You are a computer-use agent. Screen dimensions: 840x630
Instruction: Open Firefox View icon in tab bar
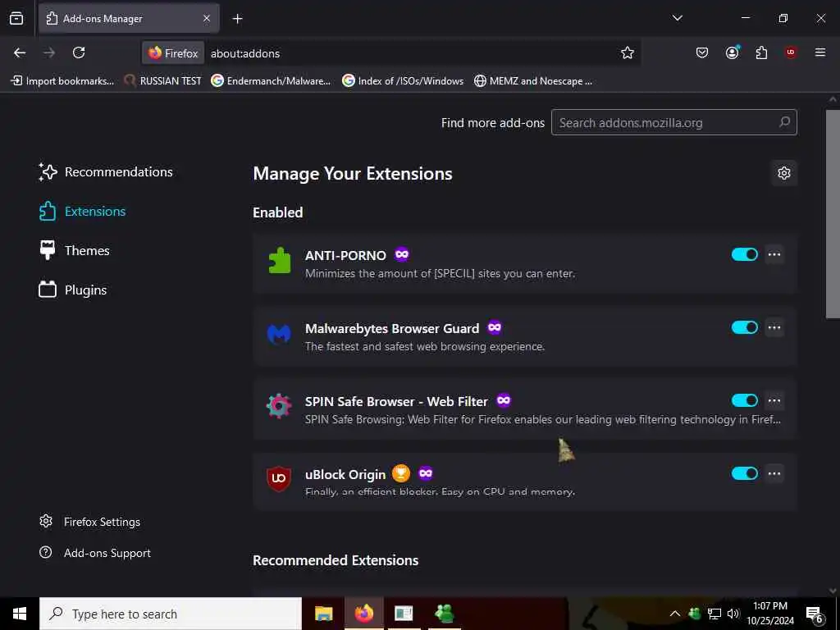pos(16,19)
